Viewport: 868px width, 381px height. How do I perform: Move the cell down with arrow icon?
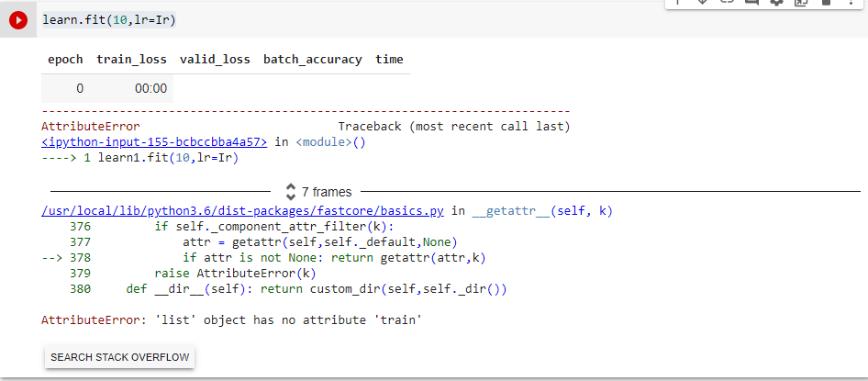[x=704, y=3]
